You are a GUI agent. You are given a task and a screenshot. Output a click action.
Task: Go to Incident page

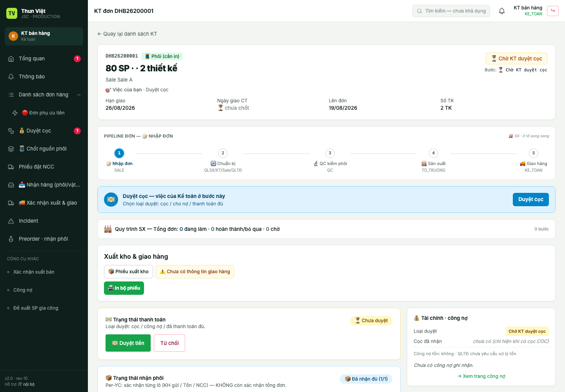pos(44,221)
